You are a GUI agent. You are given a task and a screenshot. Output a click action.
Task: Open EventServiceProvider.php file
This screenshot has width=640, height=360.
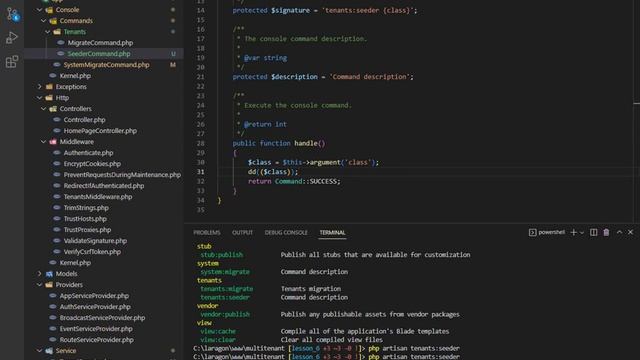click(x=96, y=329)
